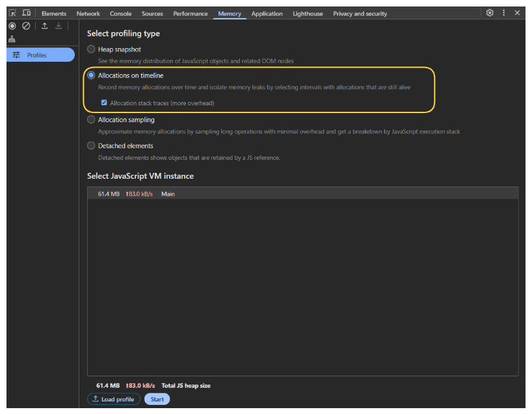
Task: Switch to the Lighthouse tab
Action: click(308, 14)
